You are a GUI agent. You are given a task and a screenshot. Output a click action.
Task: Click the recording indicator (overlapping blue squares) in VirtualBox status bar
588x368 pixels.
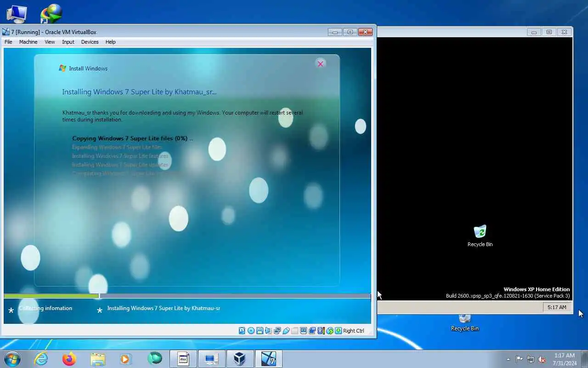point(312,330)
